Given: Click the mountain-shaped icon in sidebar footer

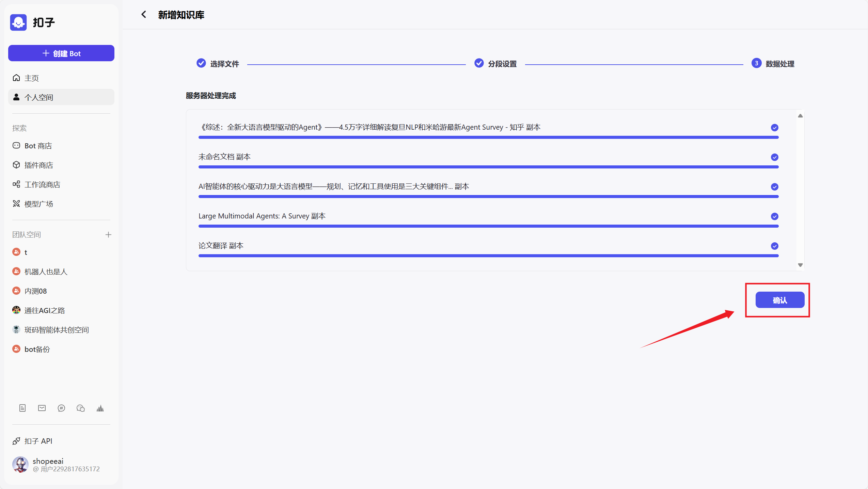Looking at the screenshot, I should tap(100, 408).
